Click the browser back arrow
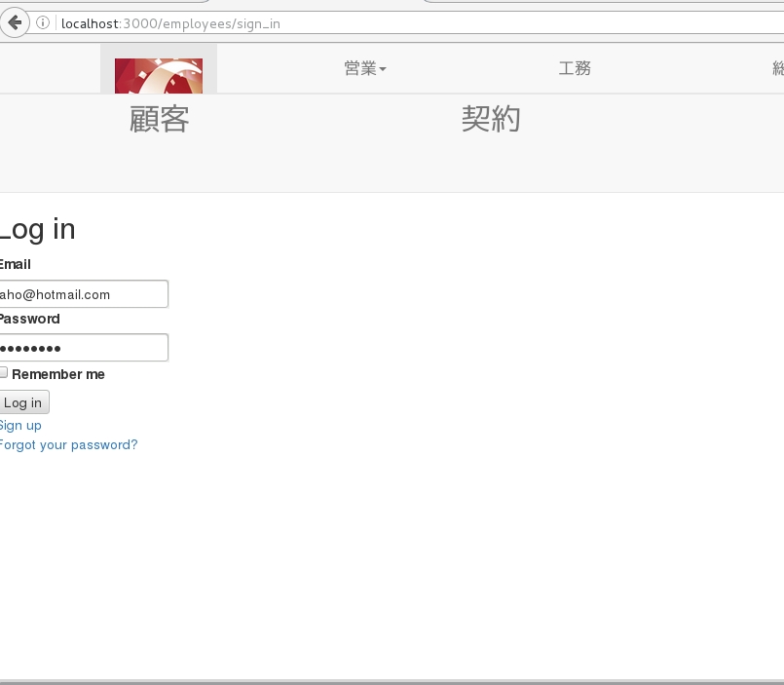The width and height of the screenshot is (784, 685). coord(15,23)
